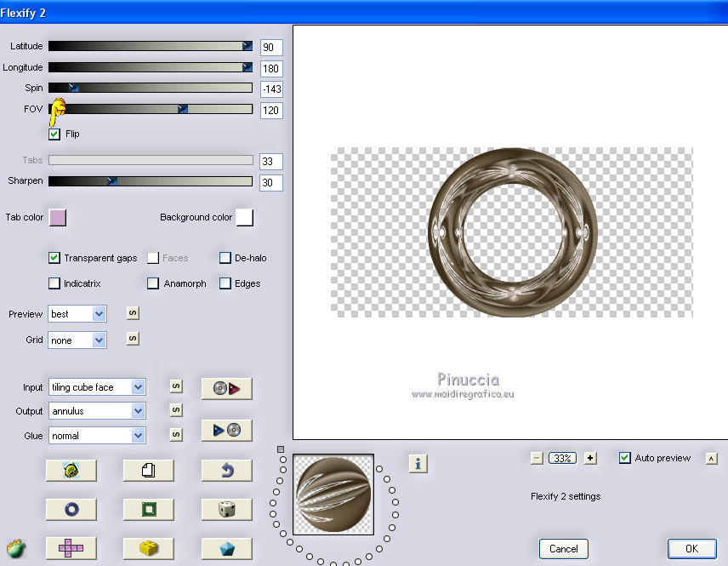This screenshot has width=728, height=566.
Task: Click the S button next to Grid
Action: point(133,338)
